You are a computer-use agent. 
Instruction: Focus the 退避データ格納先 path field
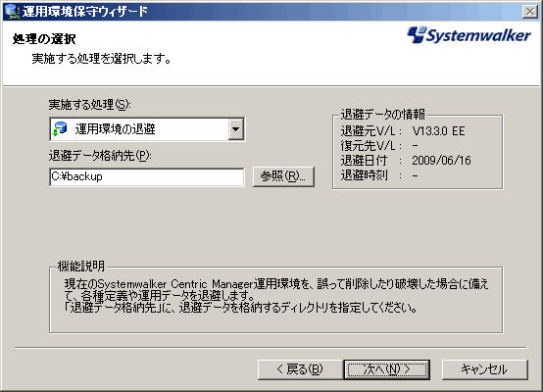pos(147,177)
